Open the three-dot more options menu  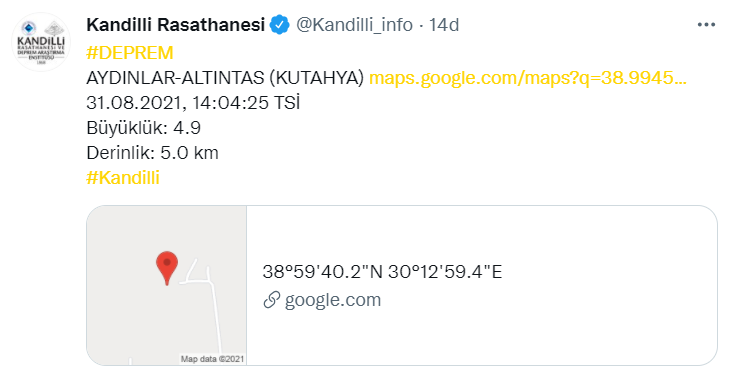point(706,25)
